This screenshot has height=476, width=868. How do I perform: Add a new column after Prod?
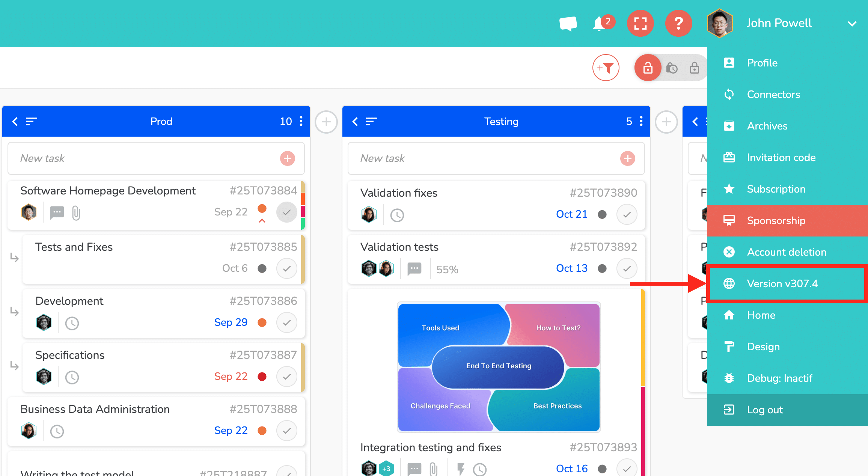coord(326,122)
